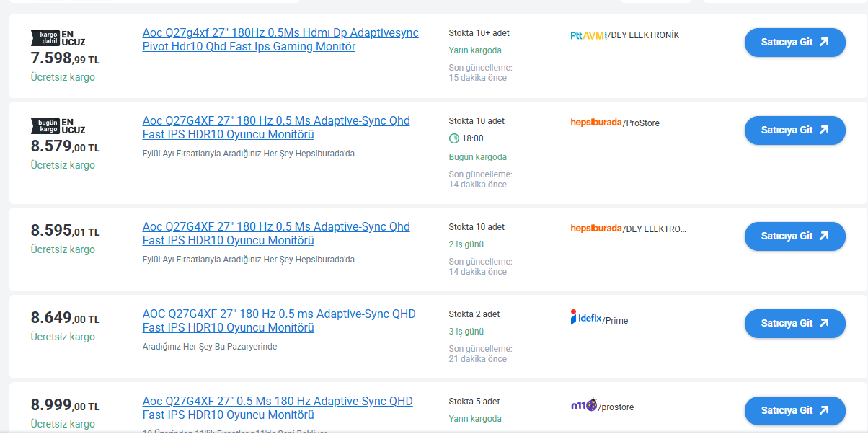Click Stokta 5 adet text
Screen dimensions: 868x434
click(474, 402)
